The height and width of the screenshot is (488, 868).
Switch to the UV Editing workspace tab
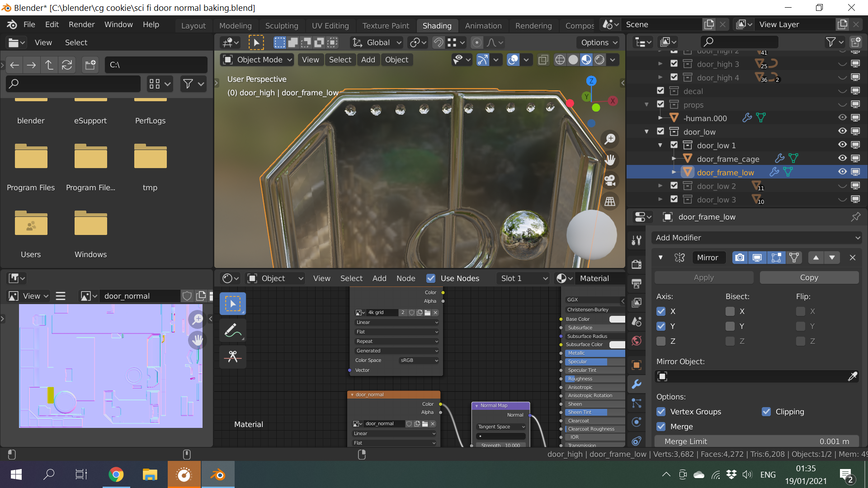(x=330, y=26)
